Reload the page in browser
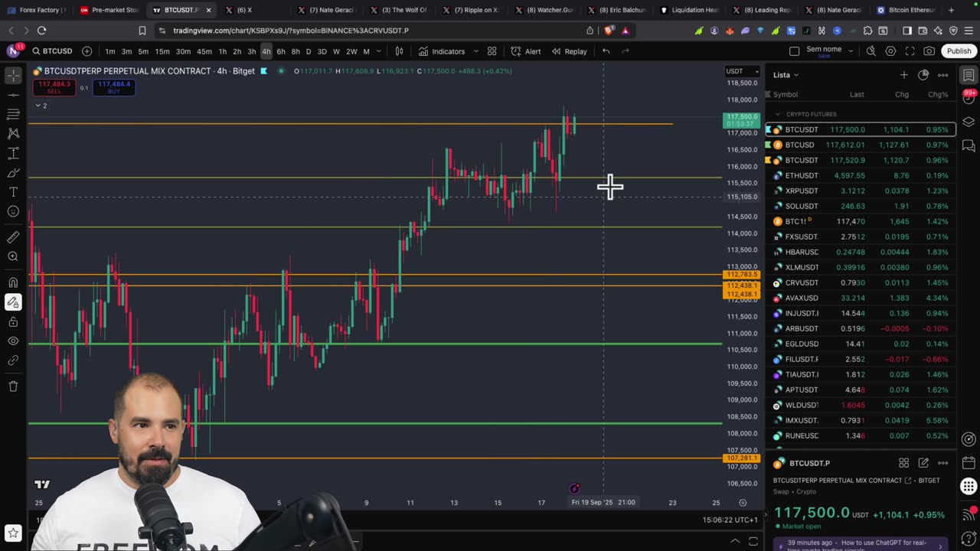The width and height of the screenshot is (980, 551). (41, 31)
